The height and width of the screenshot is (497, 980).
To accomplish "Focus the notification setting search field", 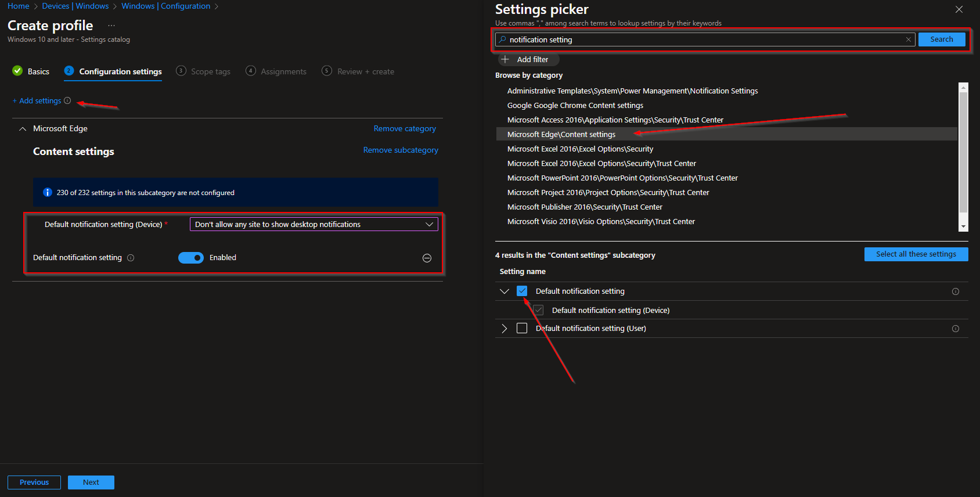I will point(705,39).
